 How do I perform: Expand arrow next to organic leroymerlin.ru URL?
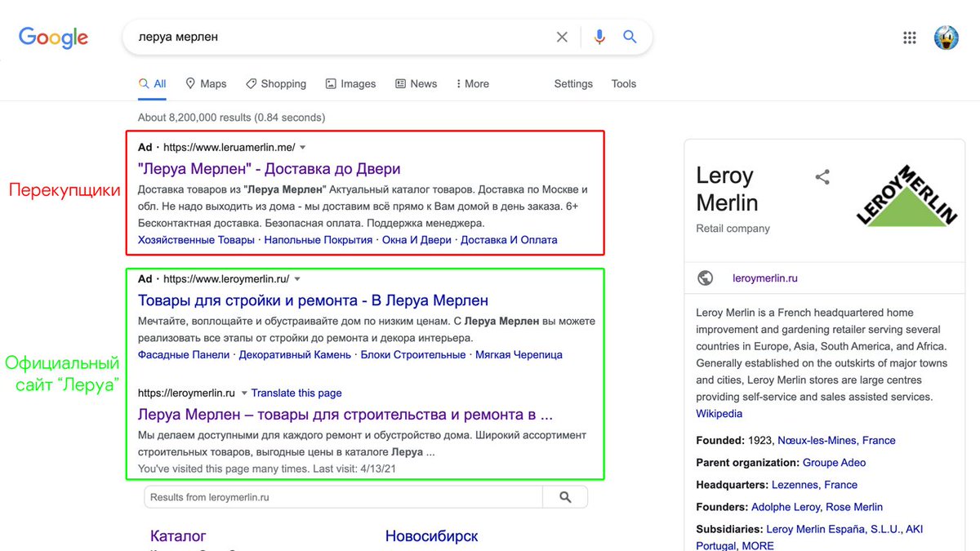243,393
